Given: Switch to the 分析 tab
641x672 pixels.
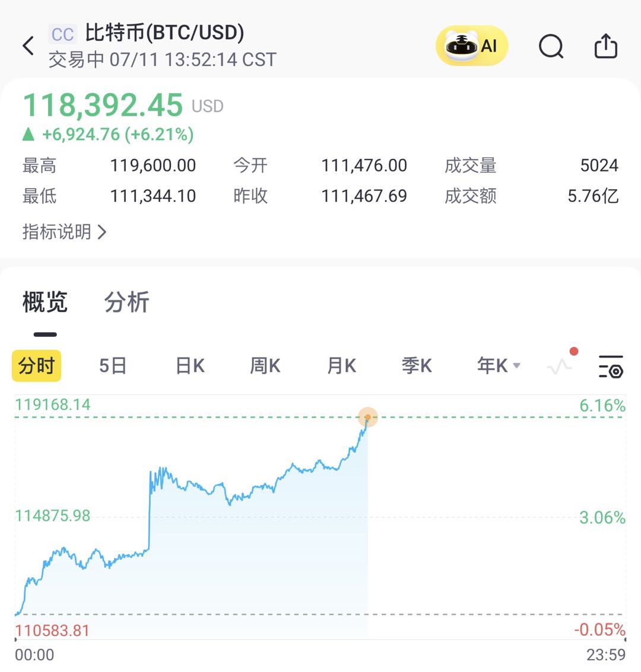Looking at the screenshot, I should [x=126, y=302].
